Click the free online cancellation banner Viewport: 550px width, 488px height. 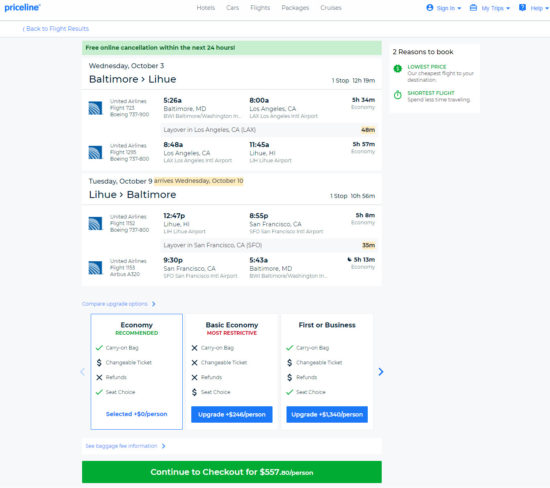point(232,48)
